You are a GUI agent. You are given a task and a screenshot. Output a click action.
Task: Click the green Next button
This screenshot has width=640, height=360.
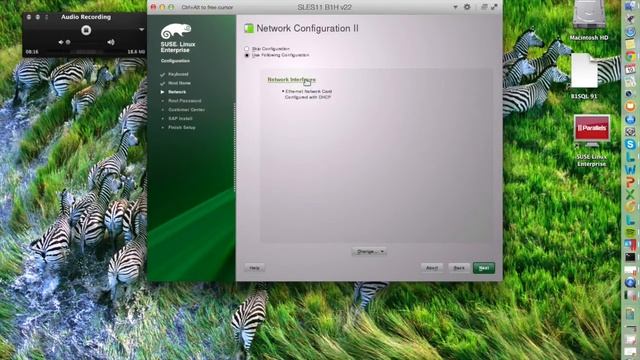click(x=484, y=268)
